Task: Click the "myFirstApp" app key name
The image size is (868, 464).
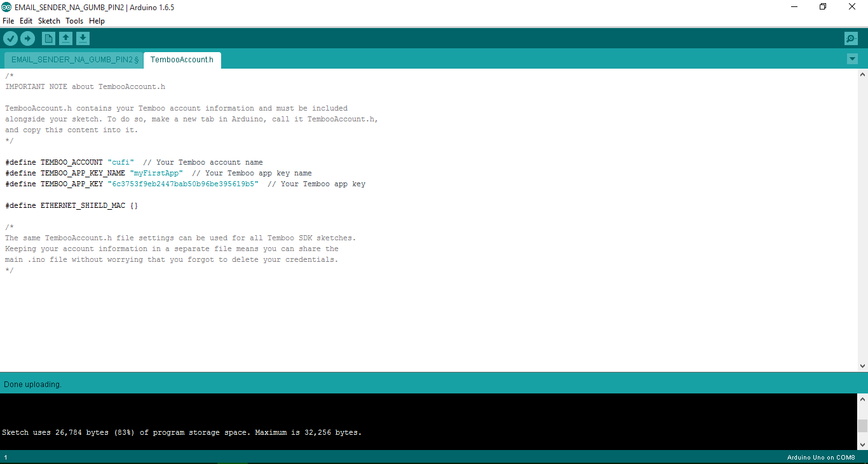Action: [x=156, y=174]
